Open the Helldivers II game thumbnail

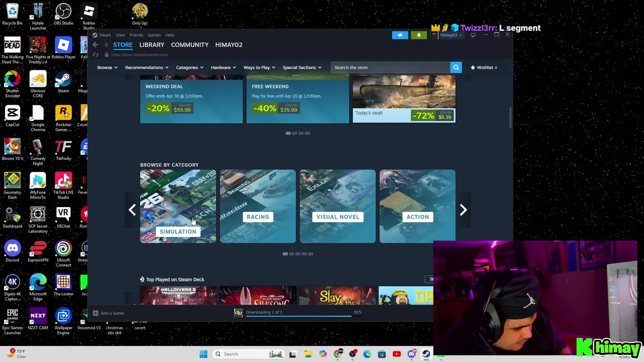point(178,296)
